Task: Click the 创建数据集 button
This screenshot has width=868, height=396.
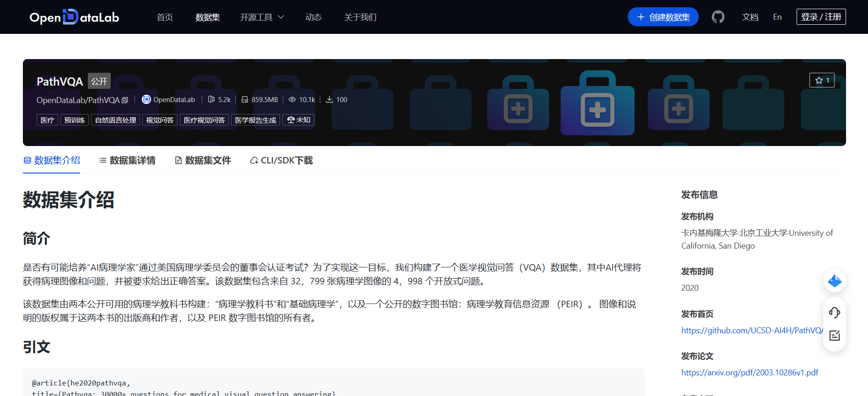Action: 663,17
